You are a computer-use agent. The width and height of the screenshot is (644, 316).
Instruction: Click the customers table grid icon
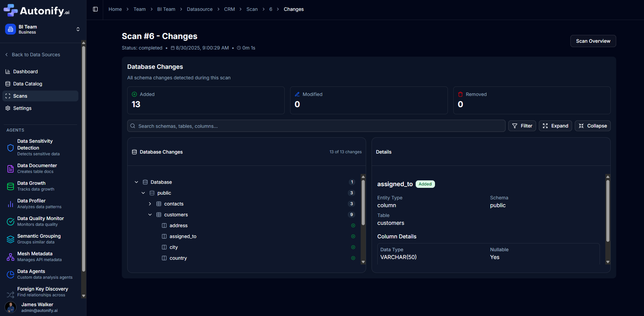click(x=159, y=215)
